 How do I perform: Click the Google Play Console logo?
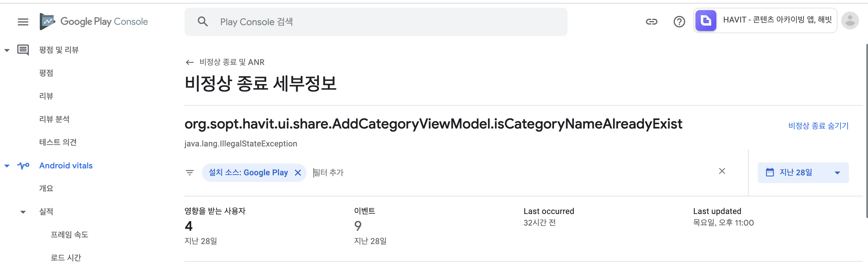94,21
